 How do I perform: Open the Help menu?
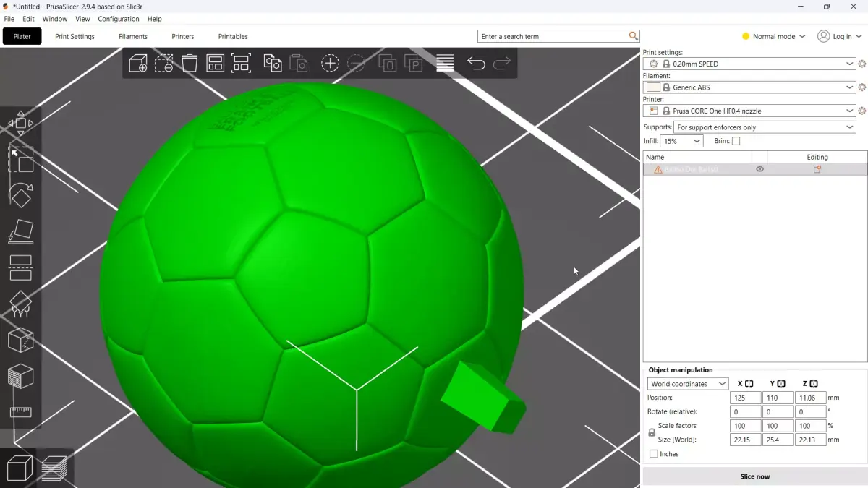pos(155,19)
